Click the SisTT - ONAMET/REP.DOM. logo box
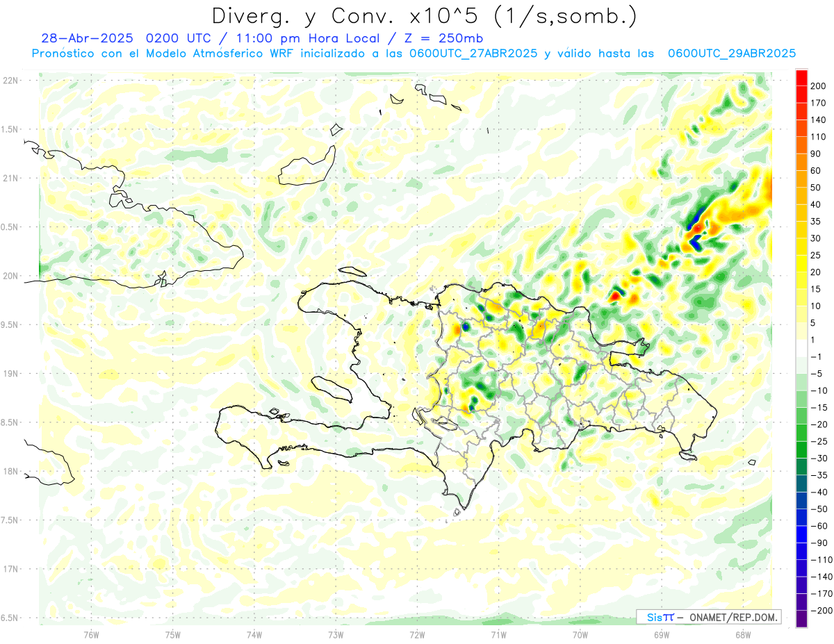The width and height of the screenshot is (834, 644). tap(708, 617)
